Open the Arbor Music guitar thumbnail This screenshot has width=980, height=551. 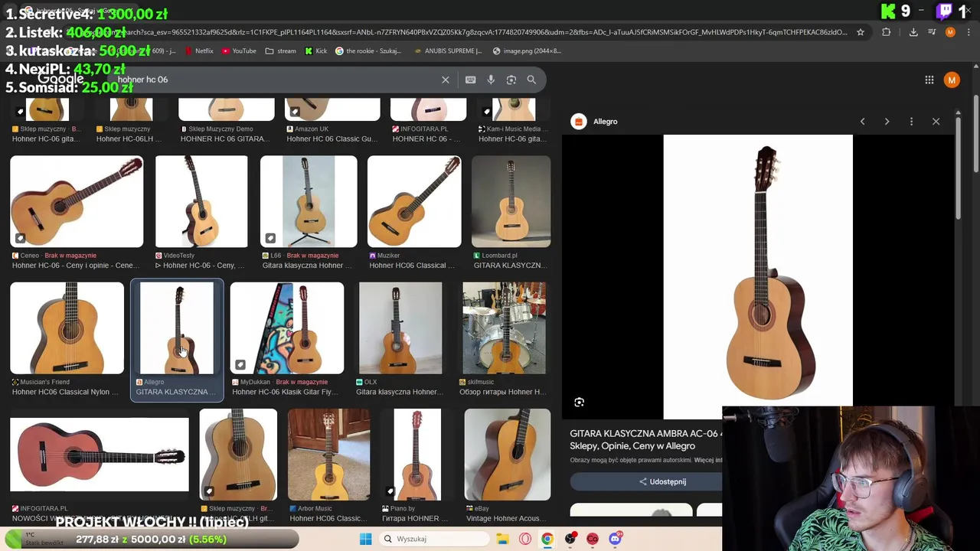click(328, 455)
